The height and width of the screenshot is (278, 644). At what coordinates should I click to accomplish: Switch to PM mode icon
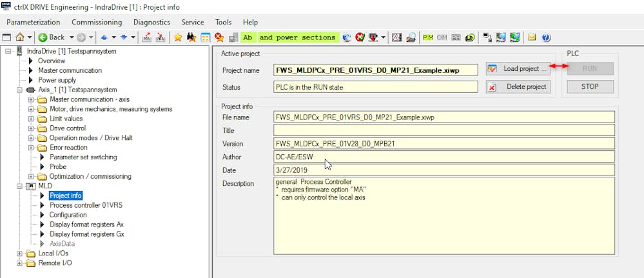pyautogui.click(x=428, y=37)
